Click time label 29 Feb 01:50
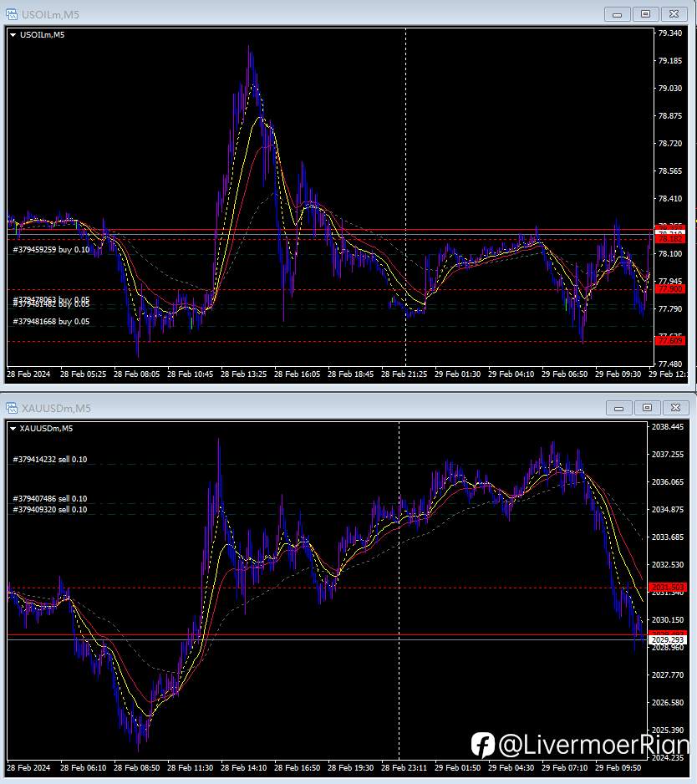 point(457,767)
